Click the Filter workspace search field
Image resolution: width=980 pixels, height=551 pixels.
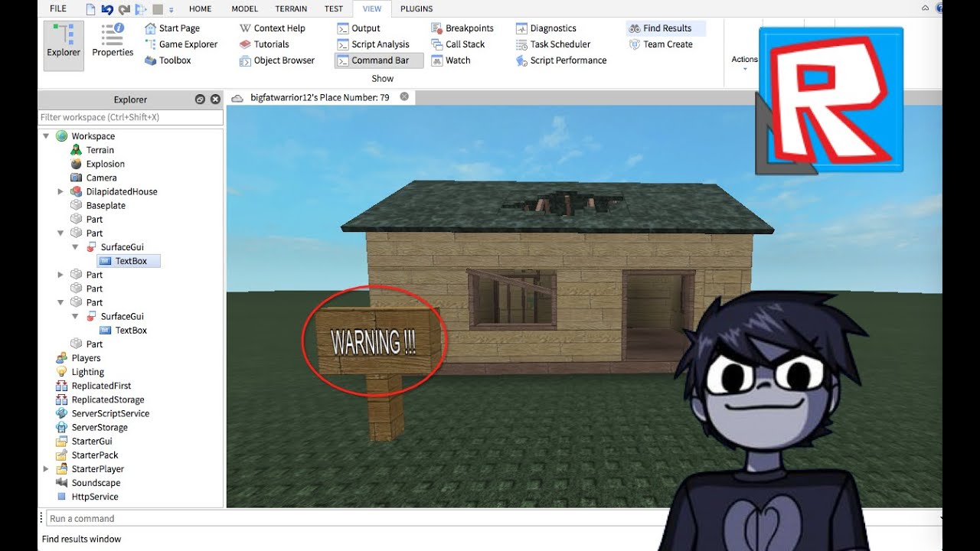pyautogui.click(x=131, y=117)
